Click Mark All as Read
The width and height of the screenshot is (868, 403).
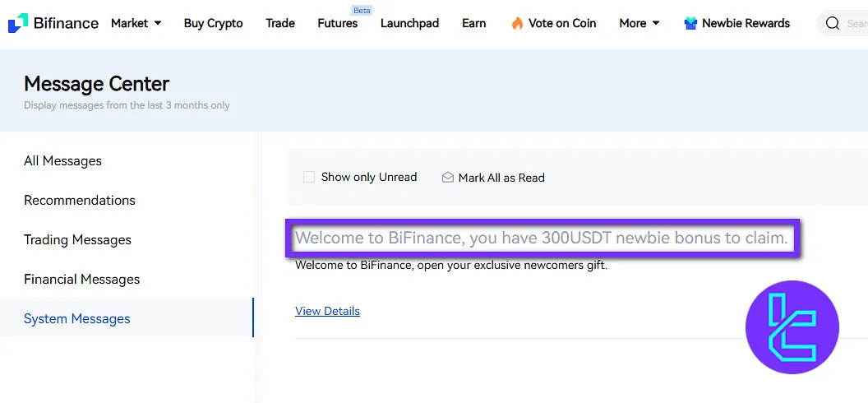coord(501,178)
